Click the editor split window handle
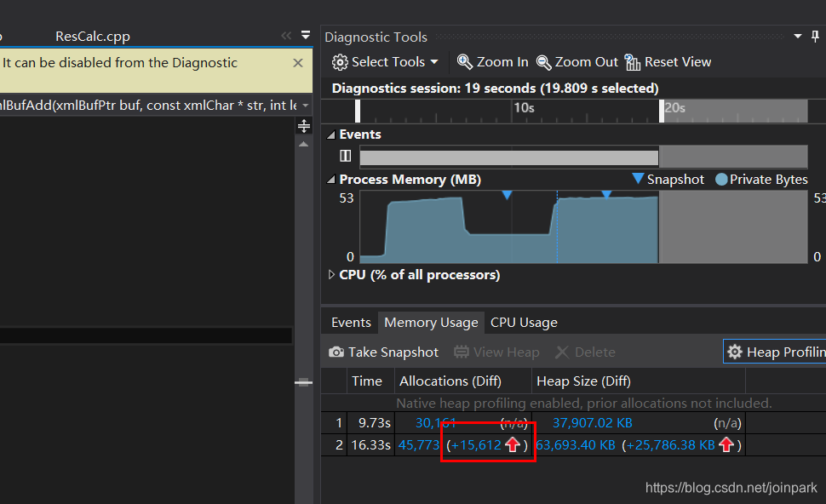This screenshot has height=504, width=826. [x=304, y=126]
